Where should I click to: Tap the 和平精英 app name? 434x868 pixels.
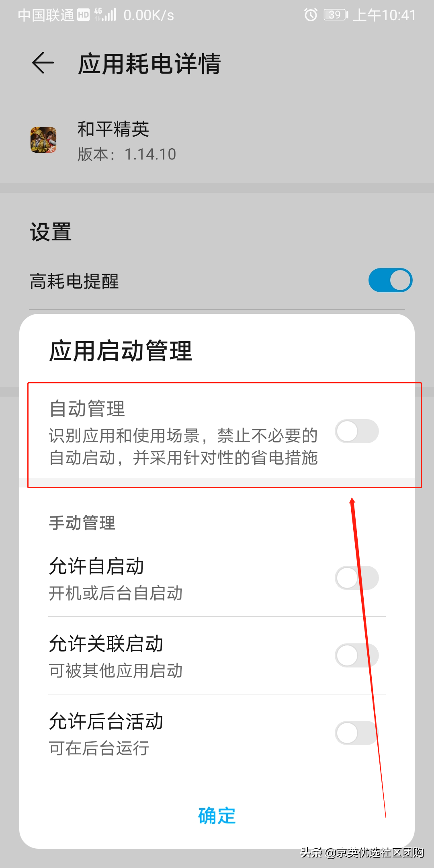[x=113, y=129]
